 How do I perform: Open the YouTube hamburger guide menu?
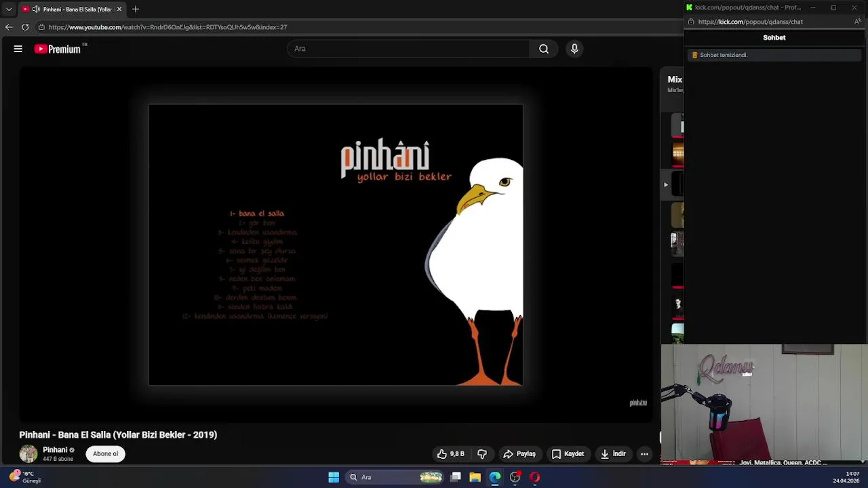coord(18,49)
